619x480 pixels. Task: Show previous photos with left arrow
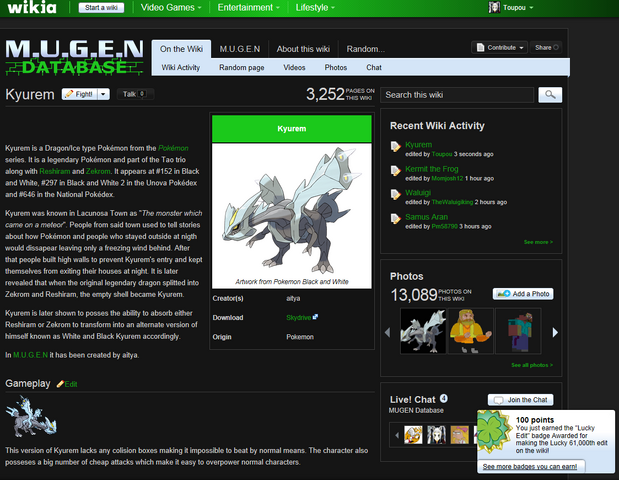point(388,332)
